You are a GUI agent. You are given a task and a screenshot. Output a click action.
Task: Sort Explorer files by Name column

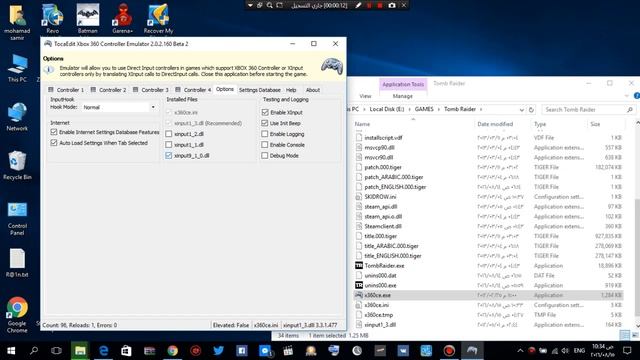click(412, 124)
